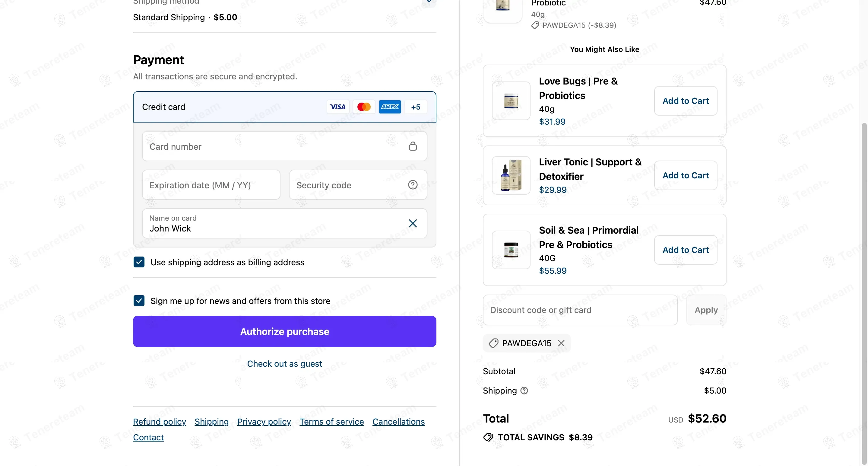
Task: Click the Shipping info question mark icon
Action: click(524, 391)
